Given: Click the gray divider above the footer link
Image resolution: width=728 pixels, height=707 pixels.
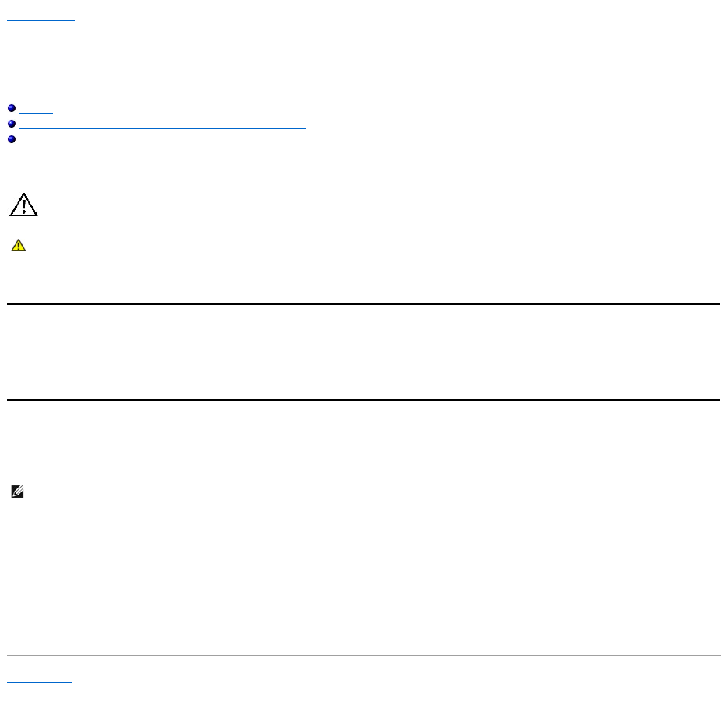Looking at the screenshot, I should coord(364,656).
